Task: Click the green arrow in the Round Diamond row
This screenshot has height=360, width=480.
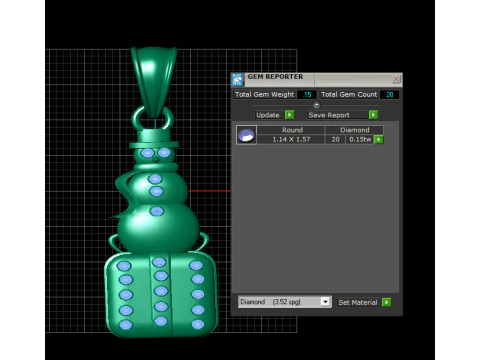Action: [x=379, y=139]
